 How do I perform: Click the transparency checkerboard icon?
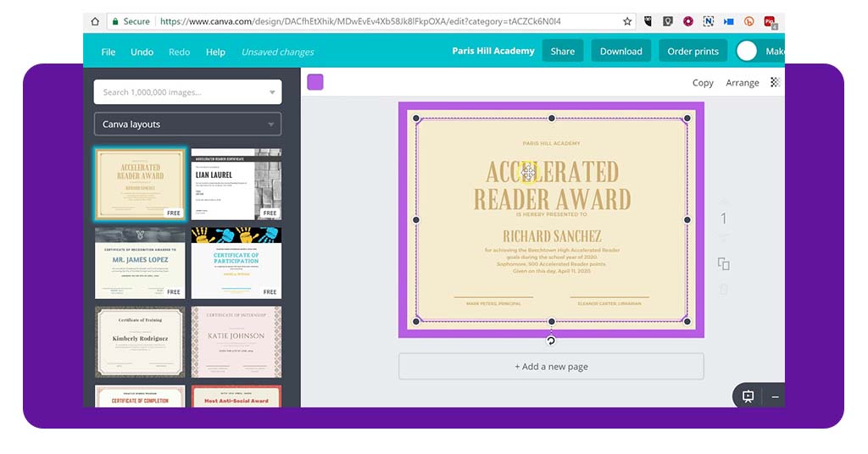[775, 82]
